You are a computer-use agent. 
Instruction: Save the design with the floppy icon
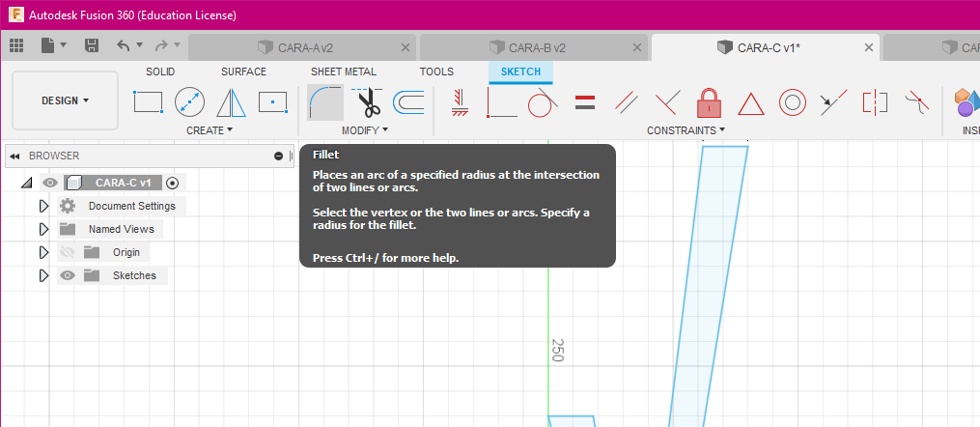[92, 45]
